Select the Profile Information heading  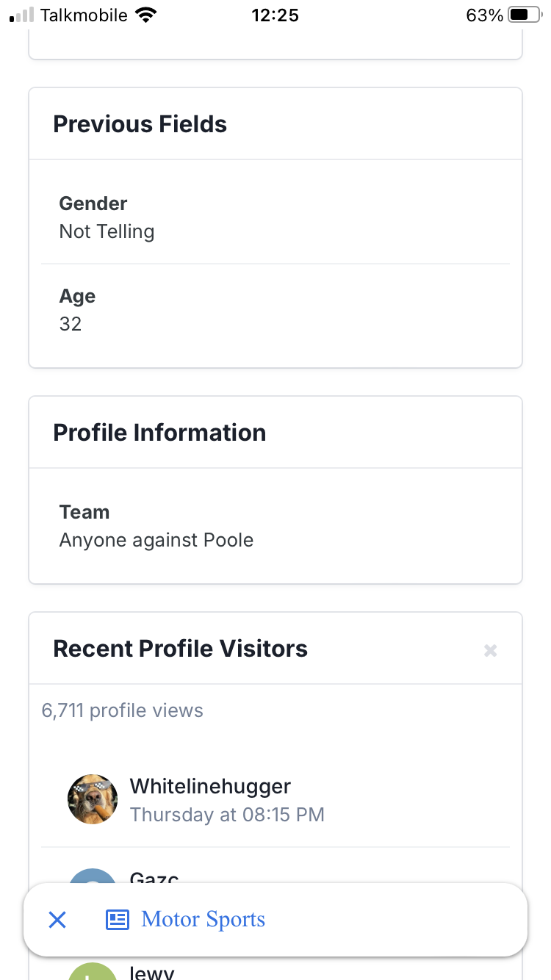click(159, 433)
